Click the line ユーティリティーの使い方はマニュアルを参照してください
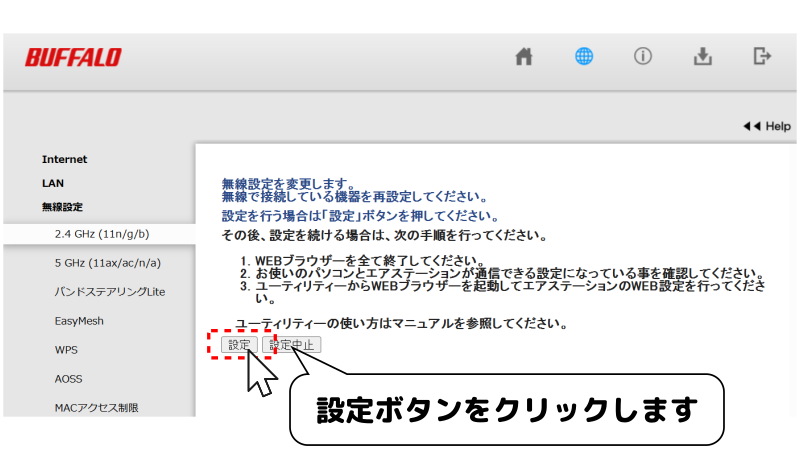 coord(402,323)
